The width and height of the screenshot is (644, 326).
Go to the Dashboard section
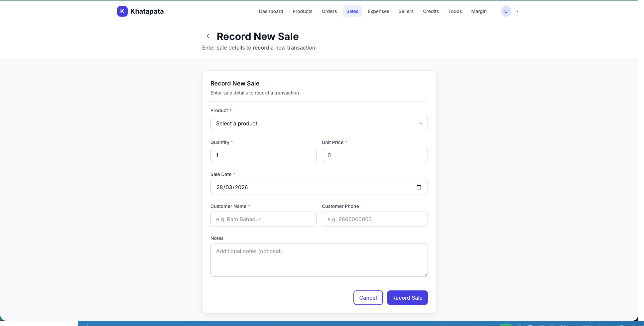click(x=271, y=11)
